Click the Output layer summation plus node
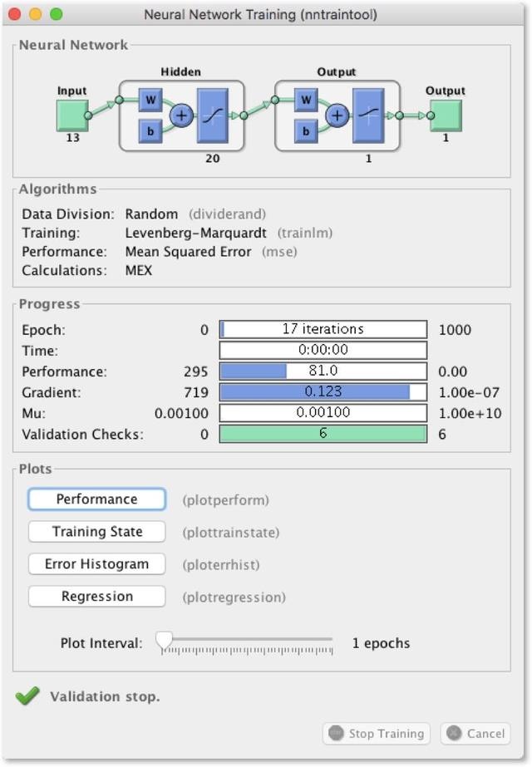The image size is (532, 767). [336, 116]
